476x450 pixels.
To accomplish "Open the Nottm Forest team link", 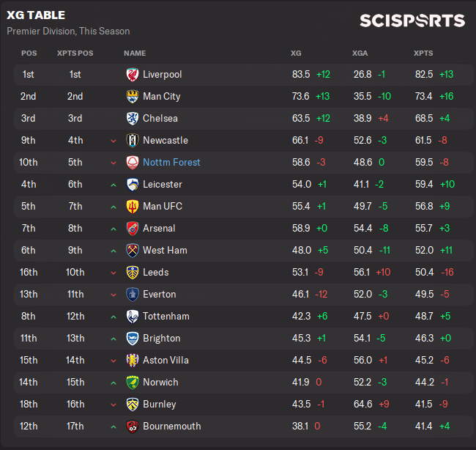I will coord(171,162).
